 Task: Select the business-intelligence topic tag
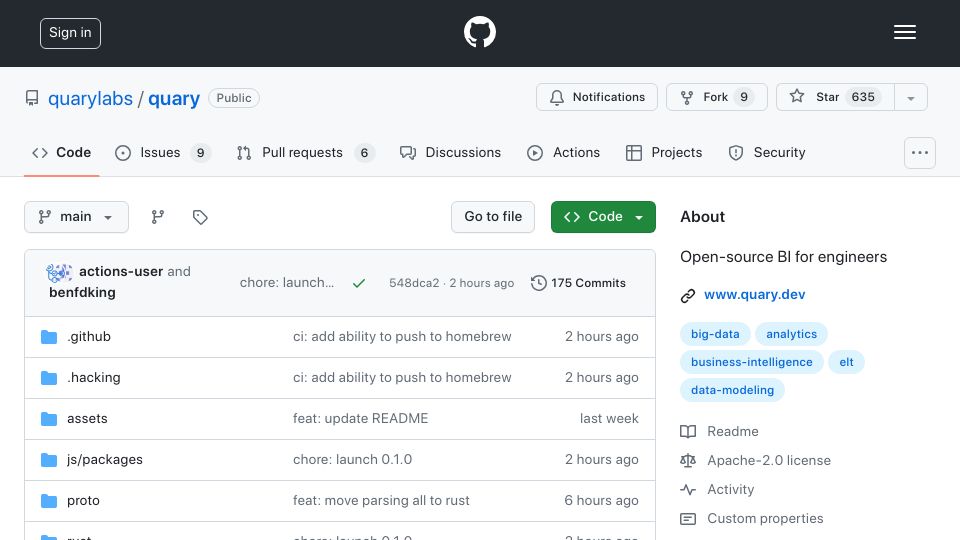tap(751, 362)
